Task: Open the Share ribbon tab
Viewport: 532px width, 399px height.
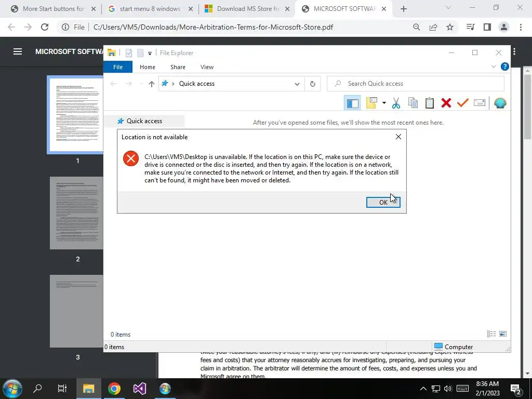Action: pyautogui.click(x=178, y=67)
